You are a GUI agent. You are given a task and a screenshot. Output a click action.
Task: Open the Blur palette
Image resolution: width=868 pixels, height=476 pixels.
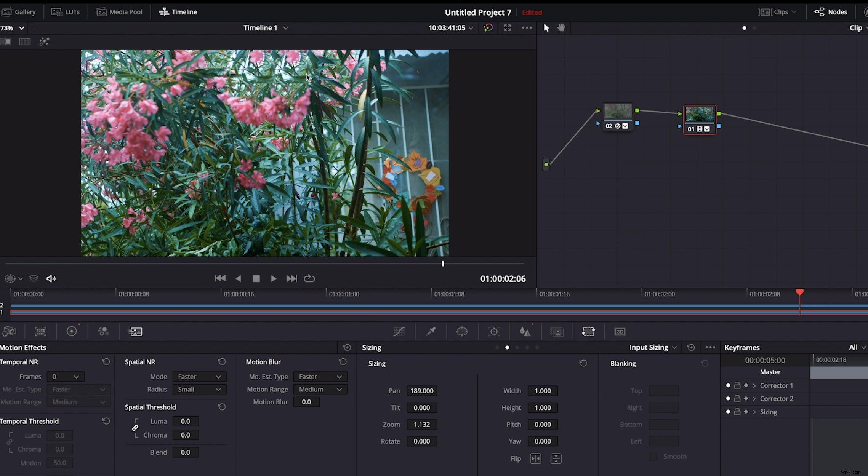tap(525, 331)
